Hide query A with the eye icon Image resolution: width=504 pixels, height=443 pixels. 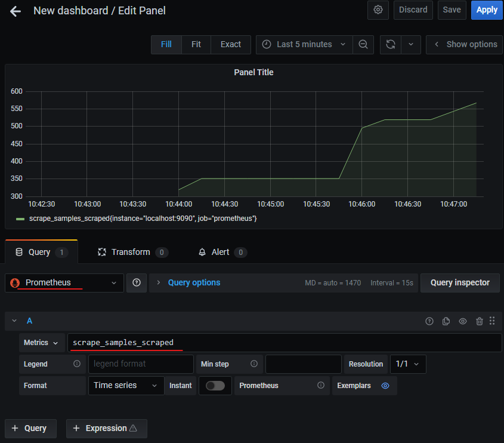tap(463, 321)
